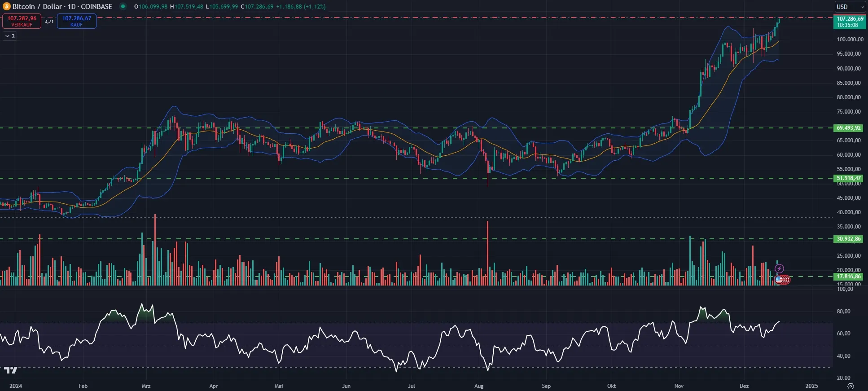The height and width of the screenshot is (391, 868).
Task: Click the Mrz label on time axis
Action: [146, 386]
